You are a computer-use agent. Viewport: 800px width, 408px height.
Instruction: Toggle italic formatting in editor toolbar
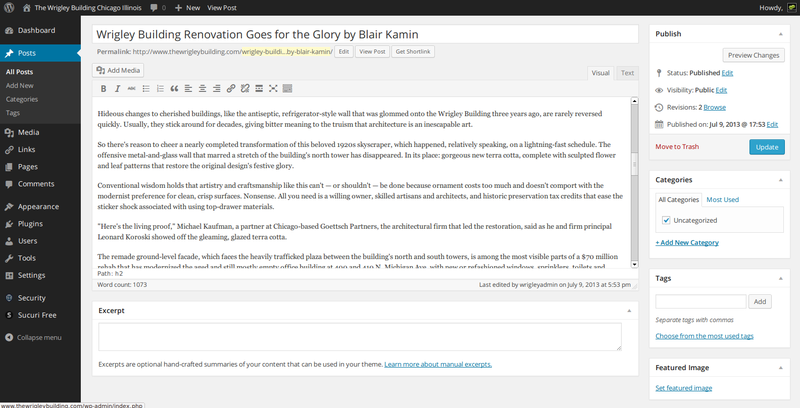117,88
